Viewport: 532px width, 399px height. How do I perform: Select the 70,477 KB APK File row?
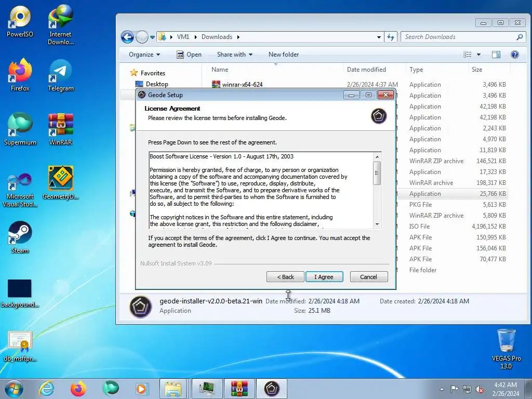(x=453, y=259)
